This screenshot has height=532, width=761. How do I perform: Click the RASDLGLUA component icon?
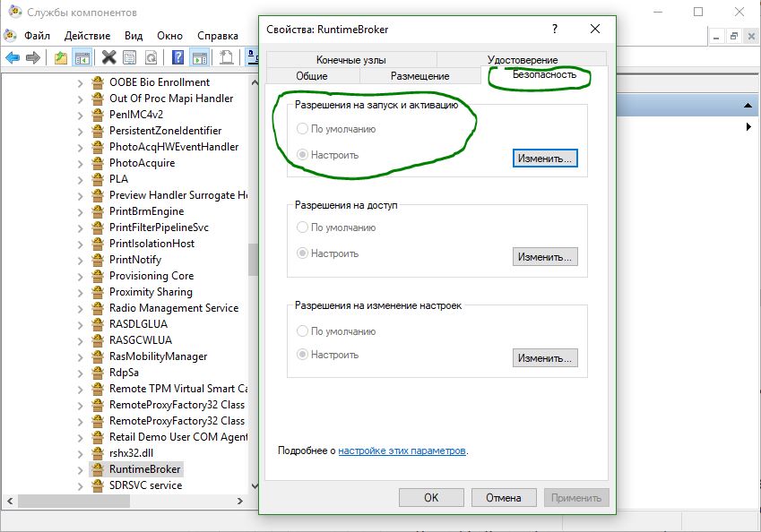pyautogui.click(x=98, y=324)
